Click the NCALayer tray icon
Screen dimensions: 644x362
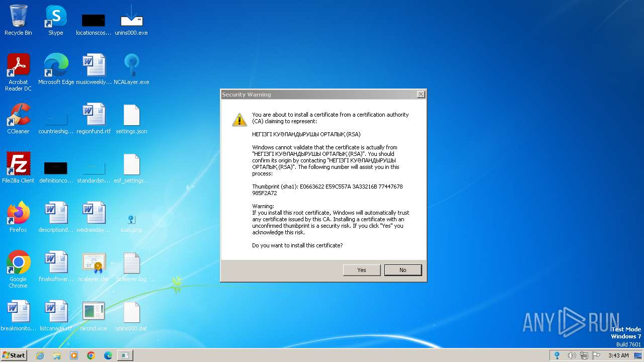pos(557,355)
